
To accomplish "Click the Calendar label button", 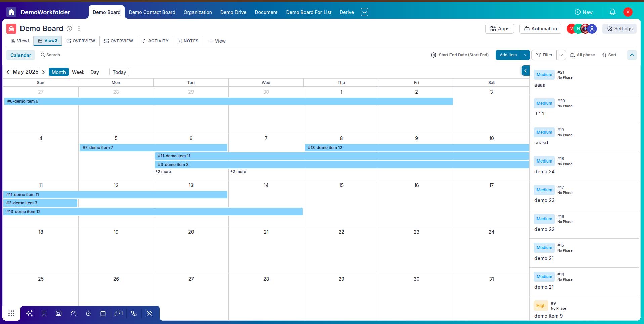I will [x=20, y=55].
